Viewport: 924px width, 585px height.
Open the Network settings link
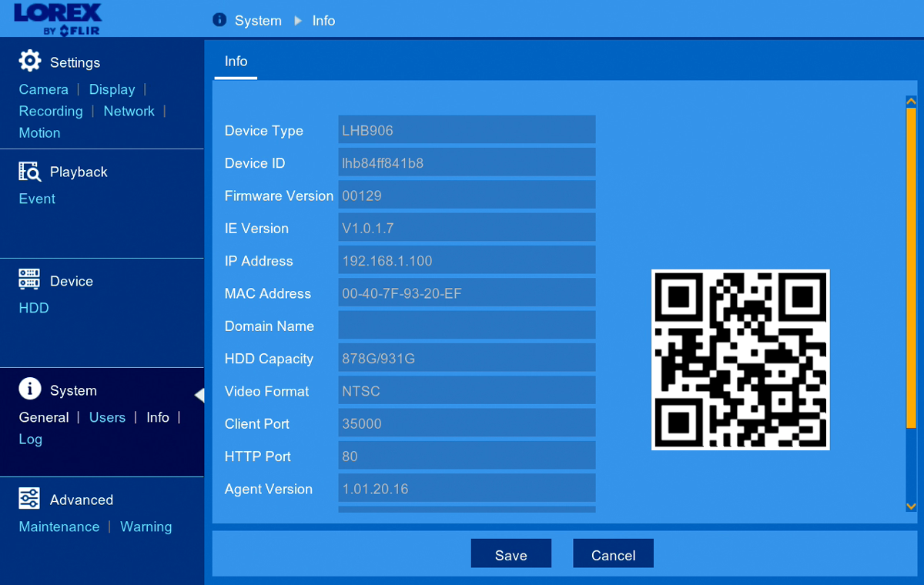(x=129, y=111)
